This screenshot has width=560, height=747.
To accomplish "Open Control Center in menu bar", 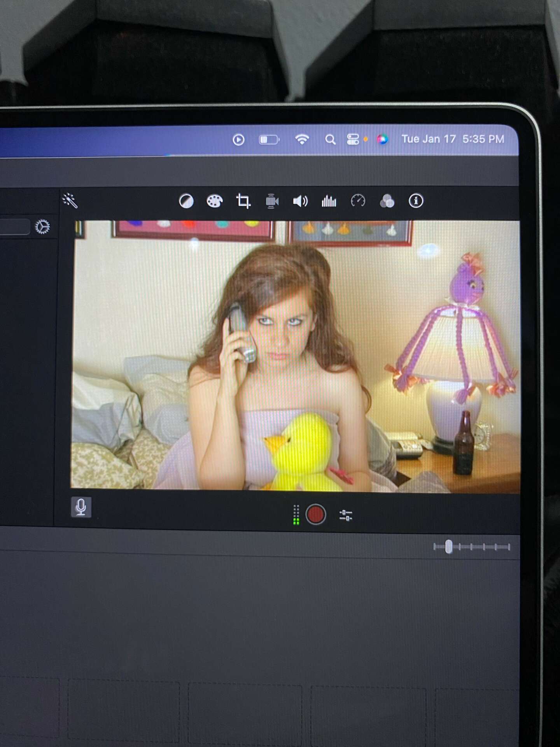I will coord(353,139).
